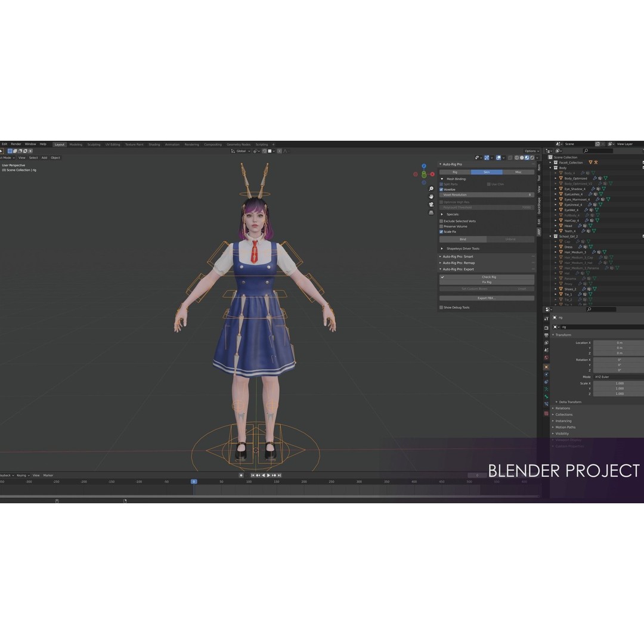Image resolution: width=644 pixels, height=644 pixels.
Task: Toggle the Use Chin checkbox
Action: (x=489, y=184)
